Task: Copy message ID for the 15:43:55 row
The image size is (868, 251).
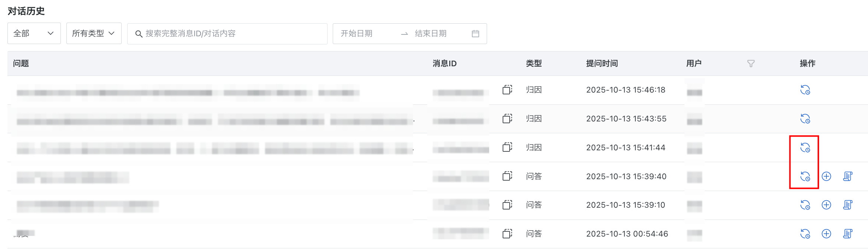Action: point(507,118)
